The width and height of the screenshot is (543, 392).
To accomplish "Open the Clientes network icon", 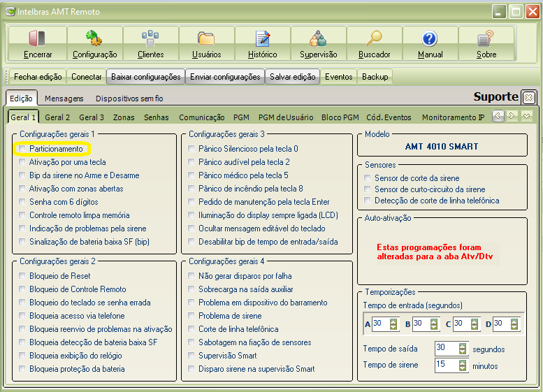I will click(x=150, y=38).
